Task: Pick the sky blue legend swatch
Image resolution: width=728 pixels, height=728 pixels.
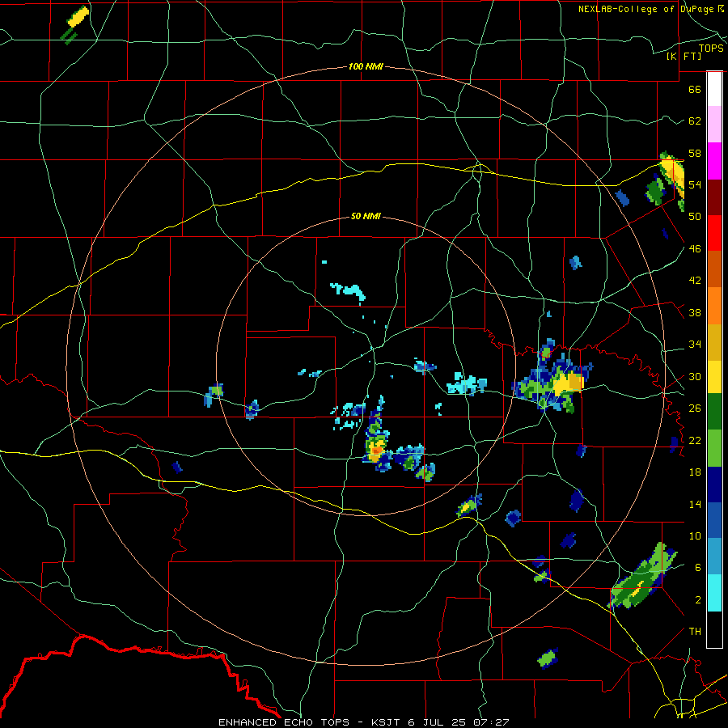Action: click(714, 557)
